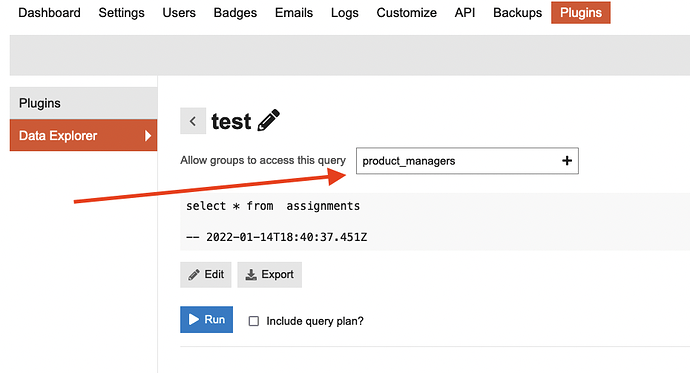Screen dimensions: 690x373
Task: Run the query with blue Run button
Action: pos(206,319)
